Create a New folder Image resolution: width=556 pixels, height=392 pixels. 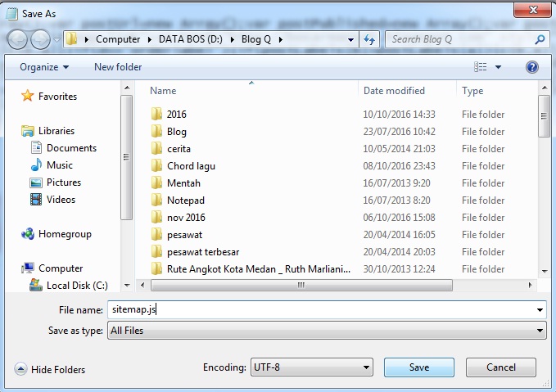(x=118, y=67)
